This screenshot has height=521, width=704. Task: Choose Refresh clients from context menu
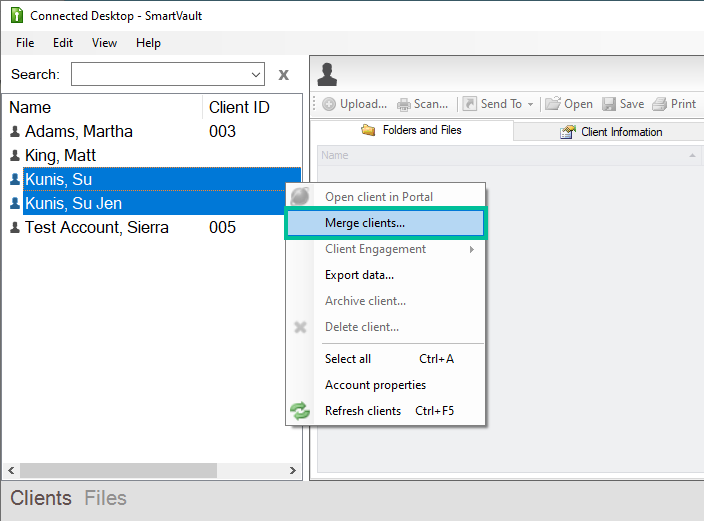[386, 411]
